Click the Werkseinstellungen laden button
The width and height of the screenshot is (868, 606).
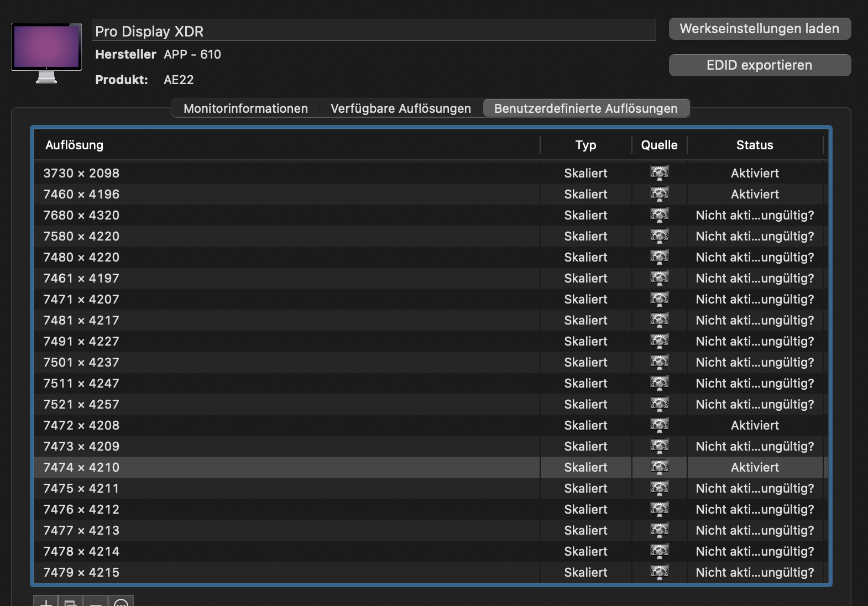tap(760, 29)
